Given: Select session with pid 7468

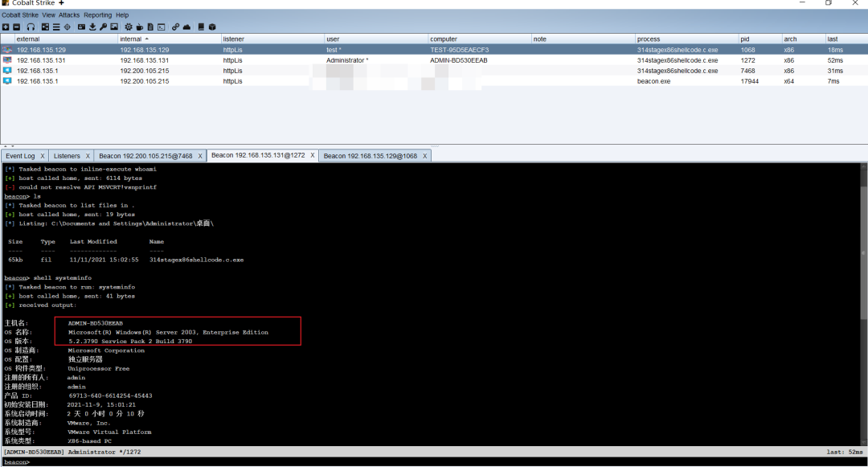Looking at the screenshot, I should [x=434, y=71].
